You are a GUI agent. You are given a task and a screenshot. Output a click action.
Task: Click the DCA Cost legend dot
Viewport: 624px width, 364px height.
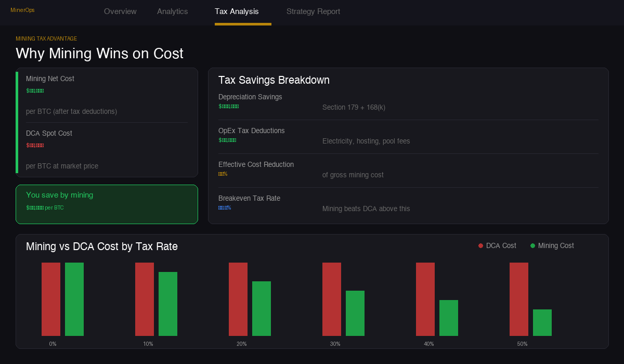coord(480,245)
